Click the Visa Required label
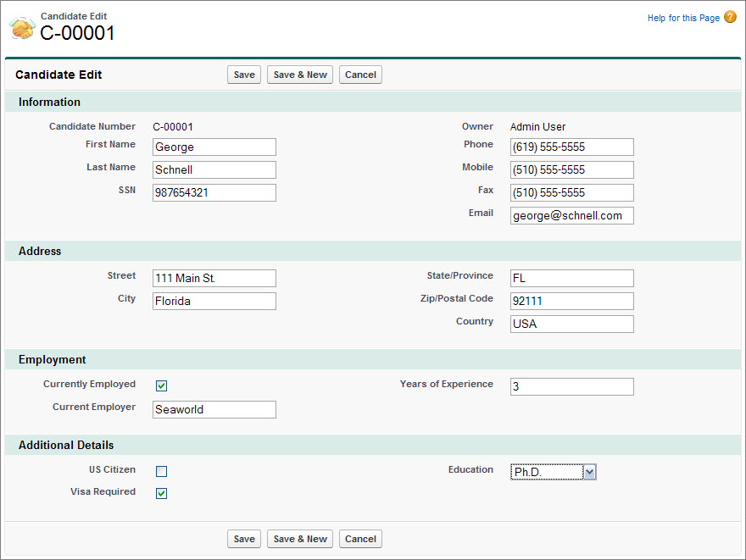Screen dimensions: 746x560 click(103, 491)
